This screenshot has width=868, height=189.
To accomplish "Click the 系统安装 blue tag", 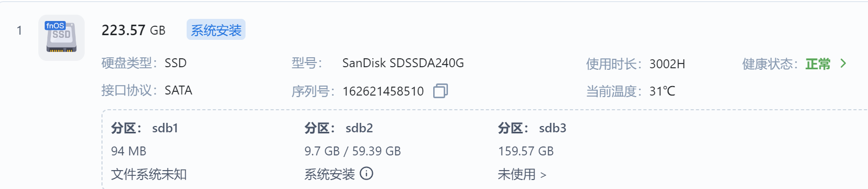I will (x=216, y=30).
